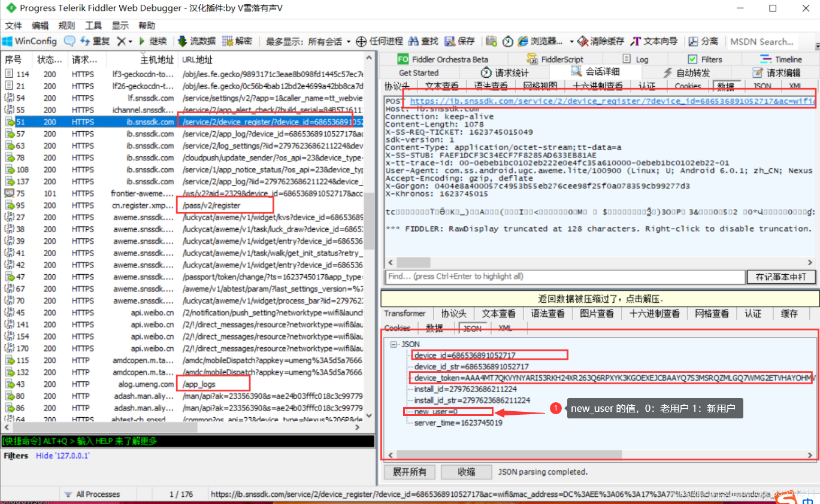Click the 在记事本中打 view in Notepad button
The width and height of the screenshot is (820, 504).
coord(780,277)
